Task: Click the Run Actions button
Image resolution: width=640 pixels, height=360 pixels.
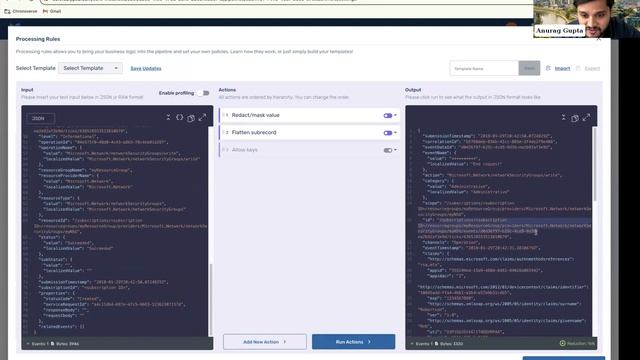Action: pyautogui.click(x=353, y=342)
